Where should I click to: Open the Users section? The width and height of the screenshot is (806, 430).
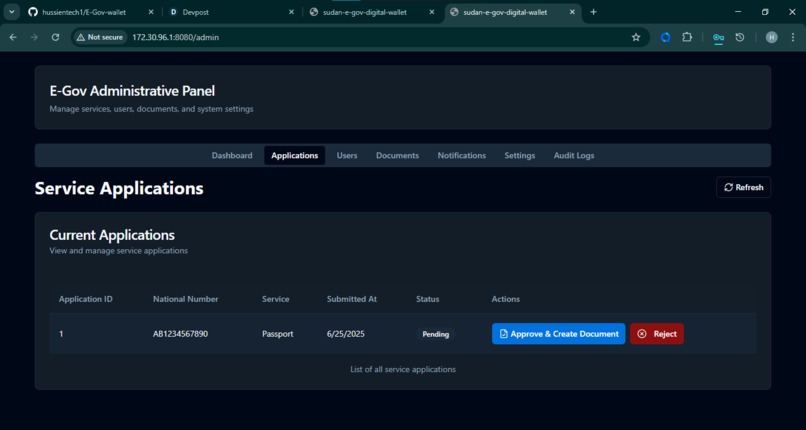(x=347, y=155)
